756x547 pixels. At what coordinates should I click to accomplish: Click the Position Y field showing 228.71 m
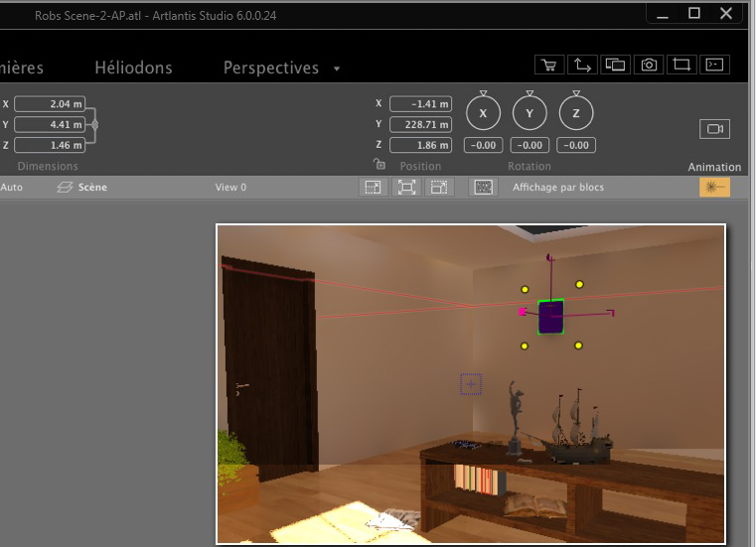click(420, 124)
